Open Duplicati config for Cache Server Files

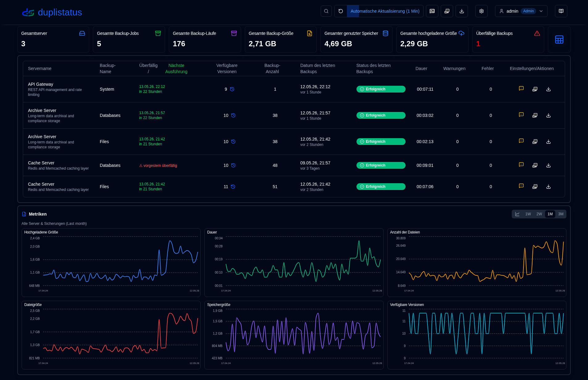[535, 187]
